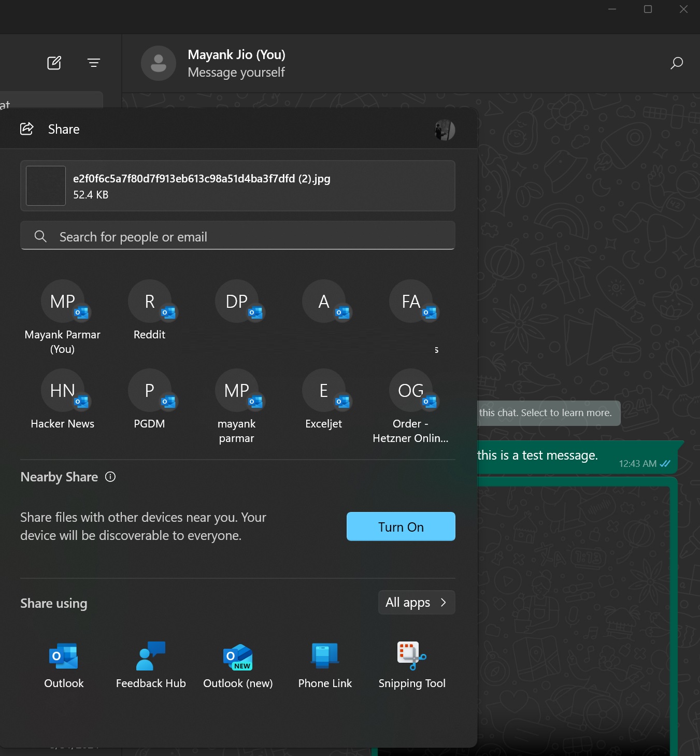Click the account avatar in Share dialog
The height and width of the screenshot is (756, 700).
pos(445,130)
